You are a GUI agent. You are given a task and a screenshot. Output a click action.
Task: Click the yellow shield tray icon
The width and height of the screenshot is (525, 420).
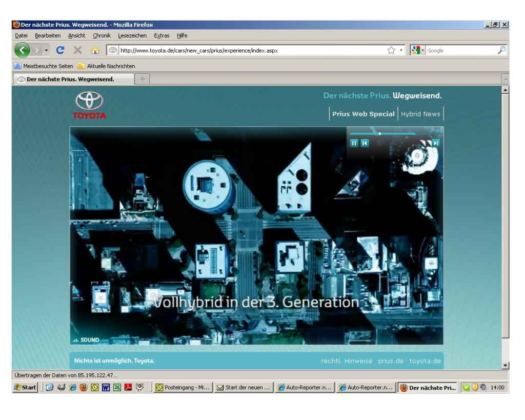pyautogui.click(x=475, y=388)
